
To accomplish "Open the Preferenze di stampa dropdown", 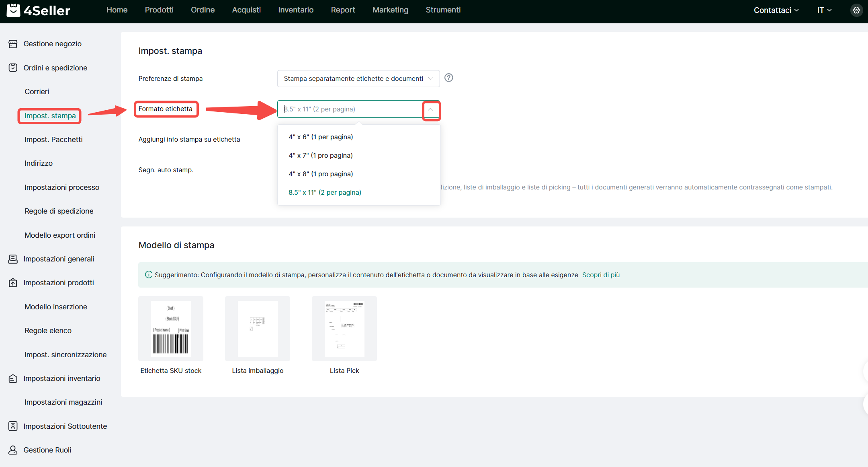I will [358, 78].
